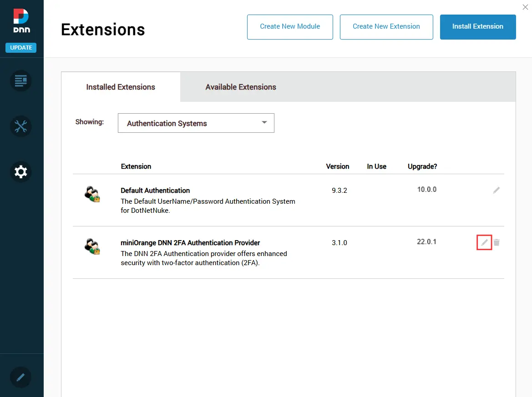Screen dimensions: 532x397
Task: Click the 22.0.1 upgrade version
Action: coord(426,242)
